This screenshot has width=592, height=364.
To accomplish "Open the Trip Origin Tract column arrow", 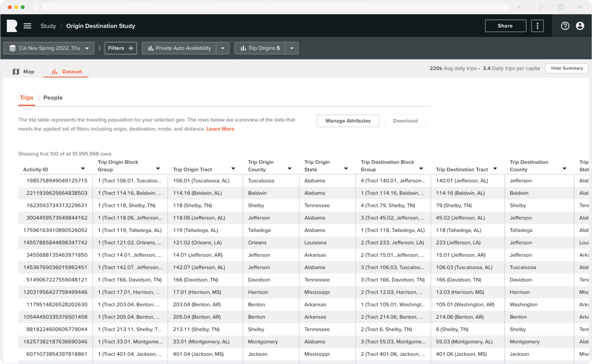I will [233, 169].
